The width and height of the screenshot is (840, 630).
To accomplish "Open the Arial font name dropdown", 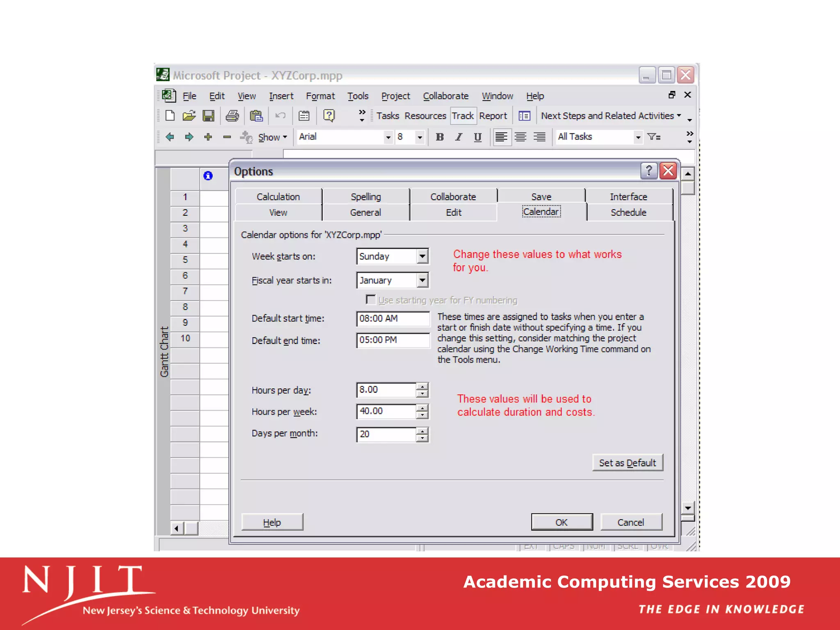I will tap(388, 137).
